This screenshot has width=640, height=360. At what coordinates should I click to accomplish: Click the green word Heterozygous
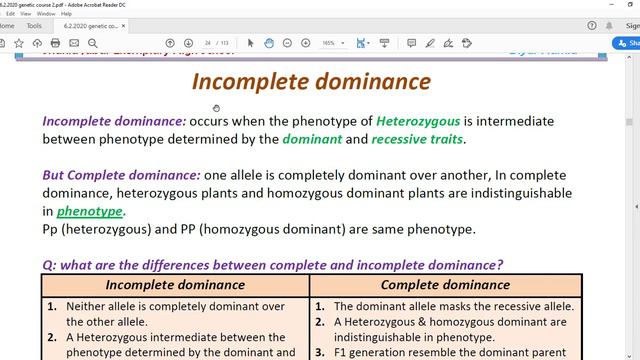tap(418, 121)
